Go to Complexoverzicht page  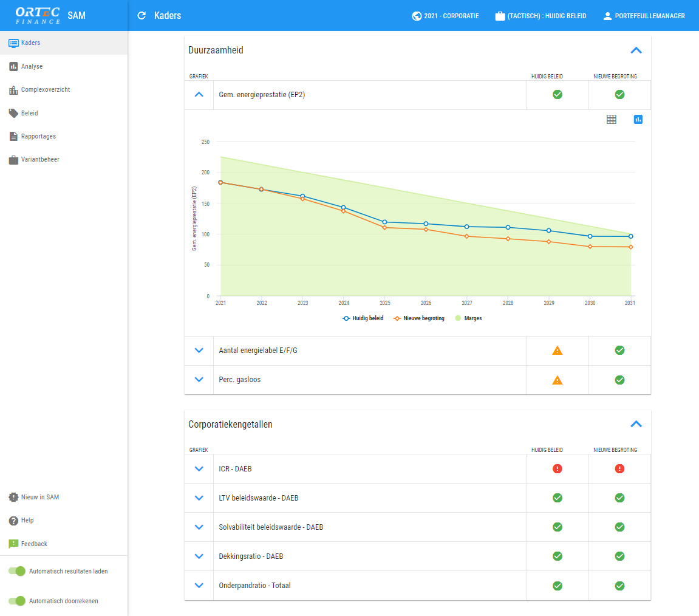pos(45,90)
